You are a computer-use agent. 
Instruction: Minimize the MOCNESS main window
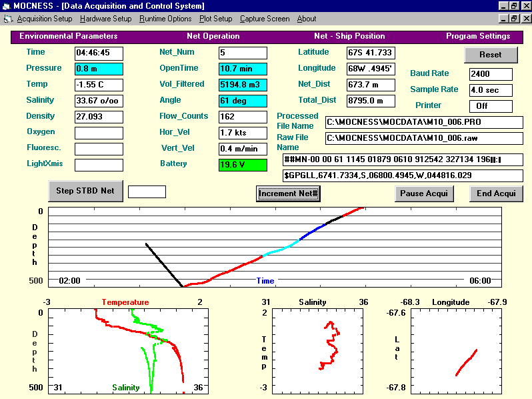pyautogui.click(x=503, y=6)
